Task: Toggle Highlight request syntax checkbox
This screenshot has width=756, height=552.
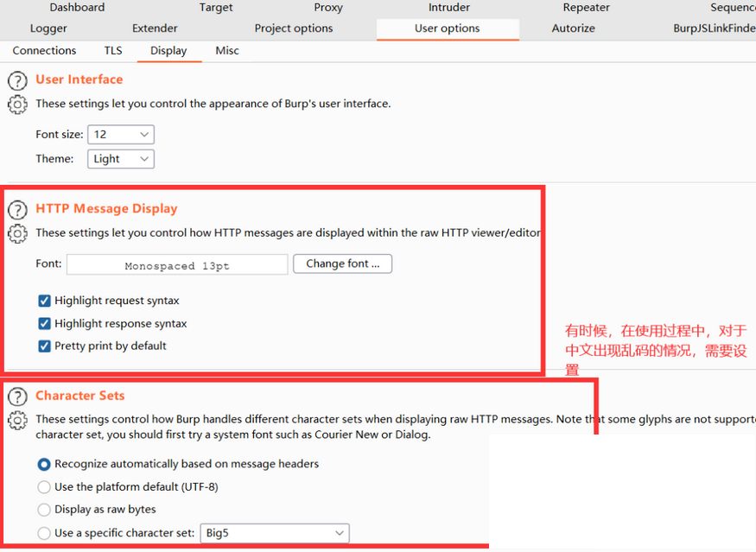Action: click(44, 301)
